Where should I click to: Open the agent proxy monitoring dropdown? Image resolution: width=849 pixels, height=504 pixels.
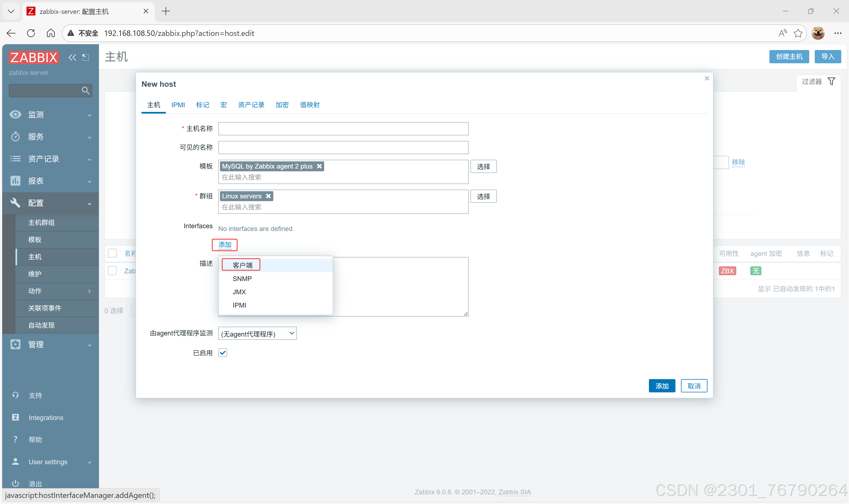pos(257,334)
